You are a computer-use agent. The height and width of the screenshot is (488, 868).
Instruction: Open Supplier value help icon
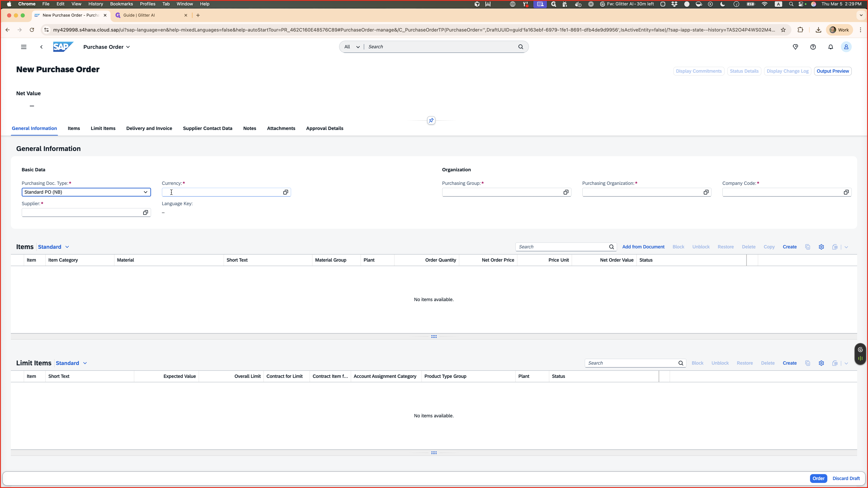145,212
